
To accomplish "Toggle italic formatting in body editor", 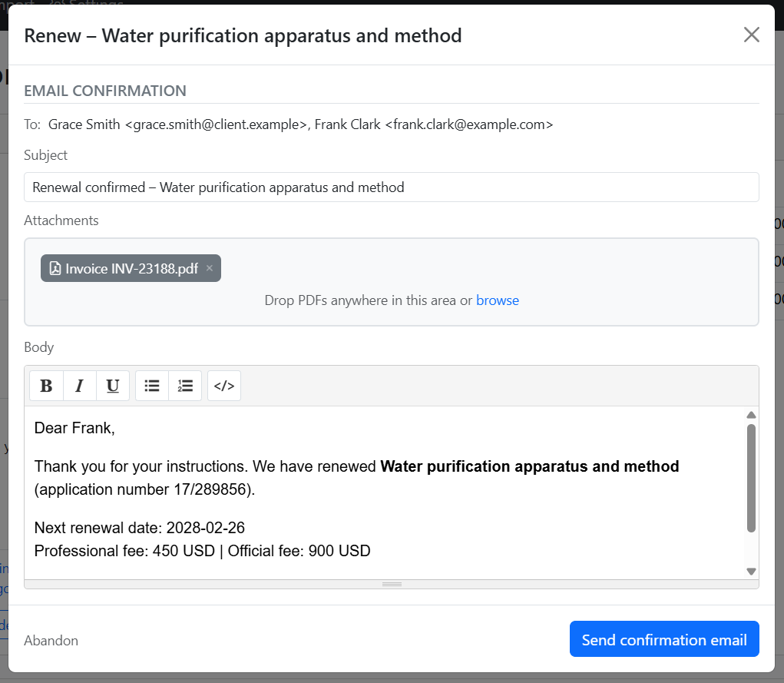I will pyautogui.click(x=79, y=386).
